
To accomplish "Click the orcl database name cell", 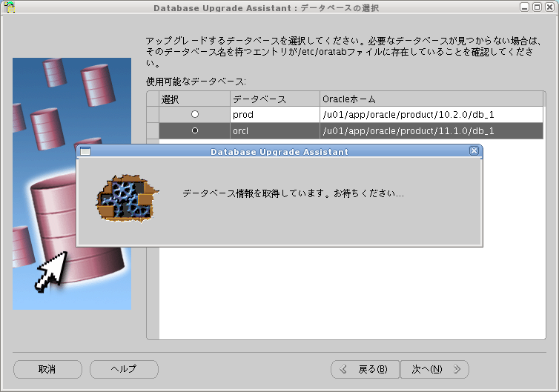I will pyautogui.click(x=275, y=130).
